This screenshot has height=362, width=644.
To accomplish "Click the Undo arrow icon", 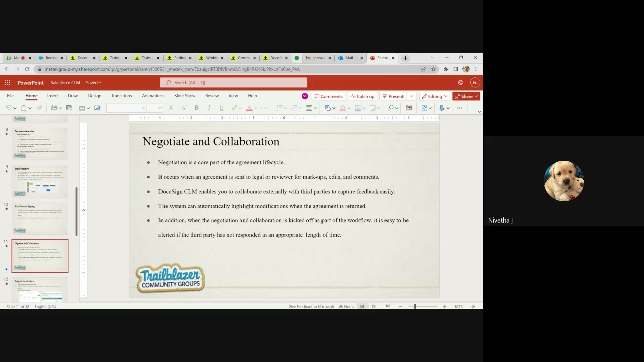I will coord(8,108).
